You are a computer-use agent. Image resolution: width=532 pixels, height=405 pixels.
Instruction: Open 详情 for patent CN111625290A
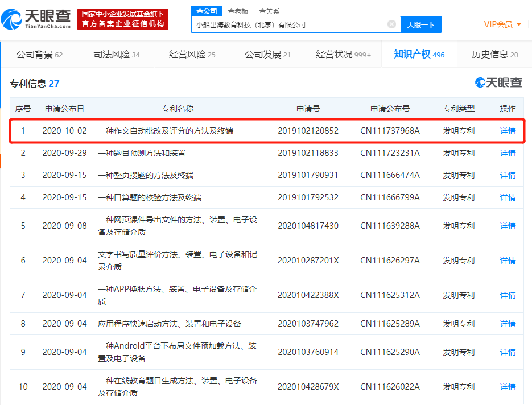pos(508,352)
